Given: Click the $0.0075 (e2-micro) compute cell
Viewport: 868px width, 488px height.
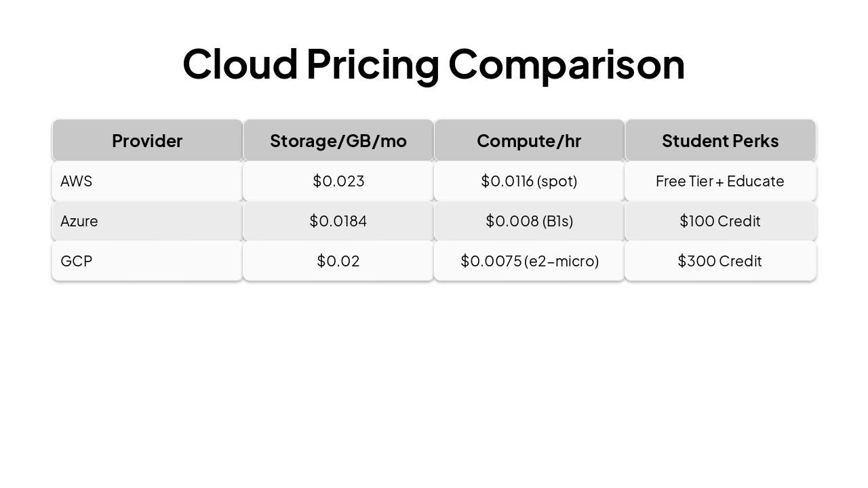Looking at the screenshot, I should (529, 261).
